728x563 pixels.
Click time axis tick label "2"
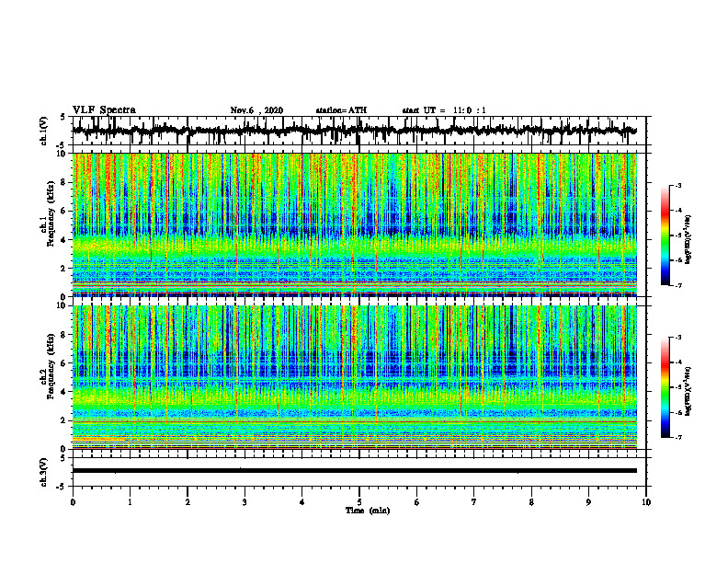coord(188,502)
